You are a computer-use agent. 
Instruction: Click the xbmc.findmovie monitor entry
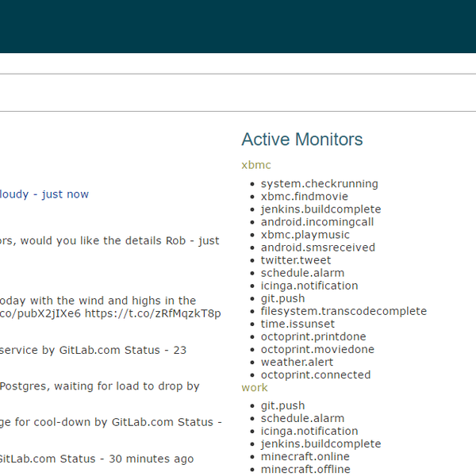tap(304, 196)
